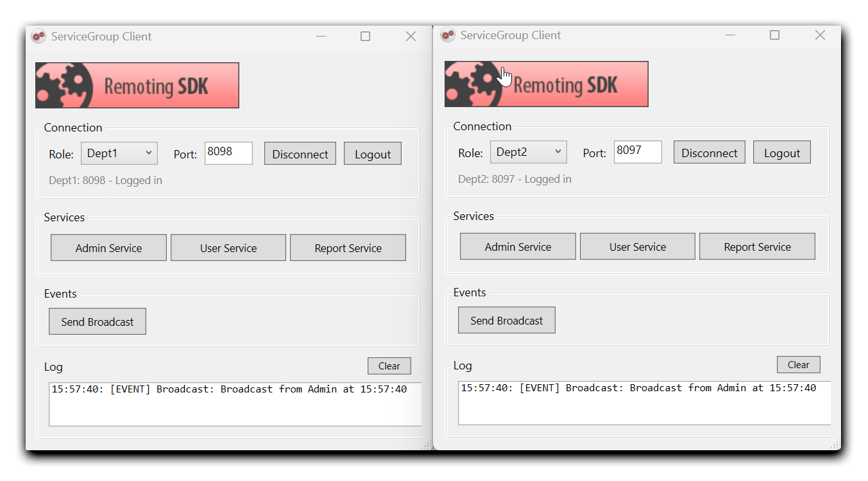
Task: Call Admin Service in Dept1 window
Action: coord(108,248)
